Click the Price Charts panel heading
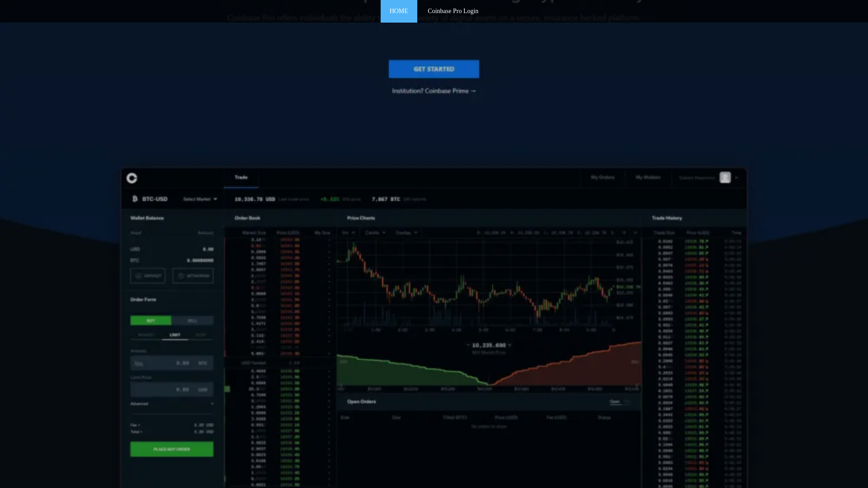Image resolution: width=868 pixels, height=488 pixels. point(361,218)
